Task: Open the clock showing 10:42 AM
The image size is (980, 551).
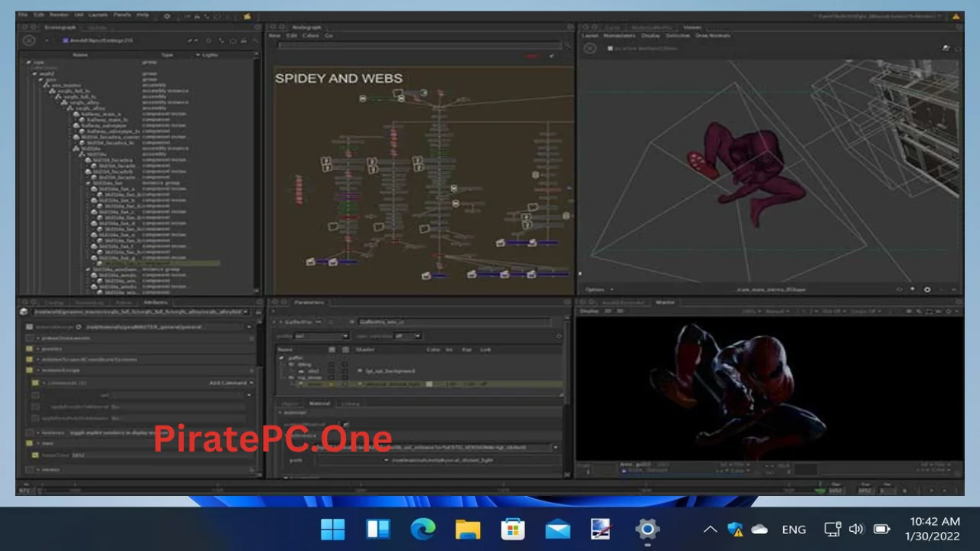Action: 933,529
